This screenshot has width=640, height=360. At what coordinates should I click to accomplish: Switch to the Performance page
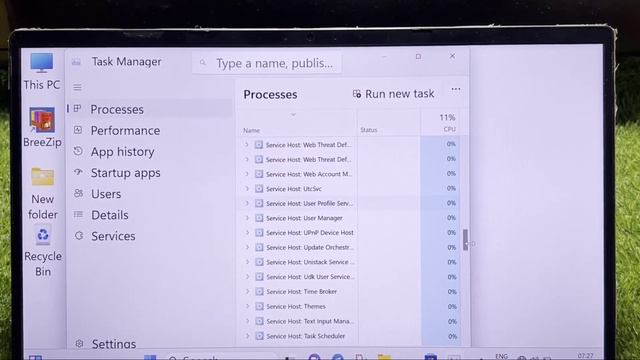click(x=149, y=130)
